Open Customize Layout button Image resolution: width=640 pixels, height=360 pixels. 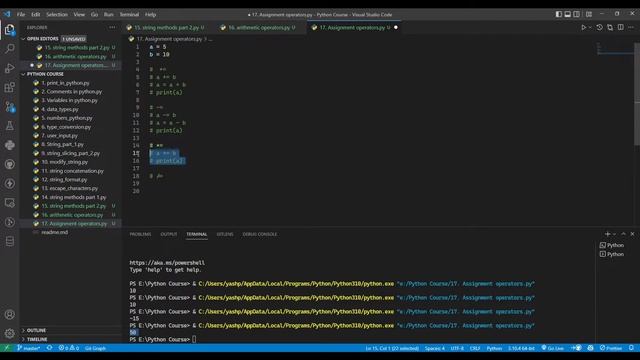[589, 14]
